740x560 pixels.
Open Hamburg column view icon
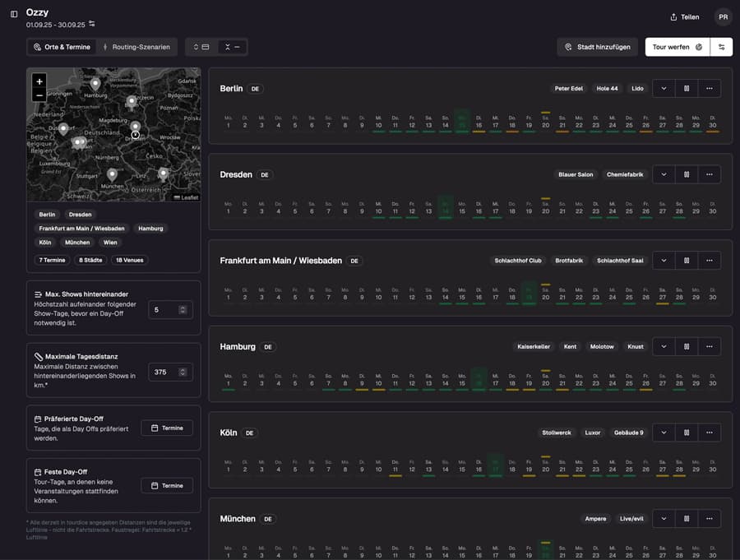point(687,346)
